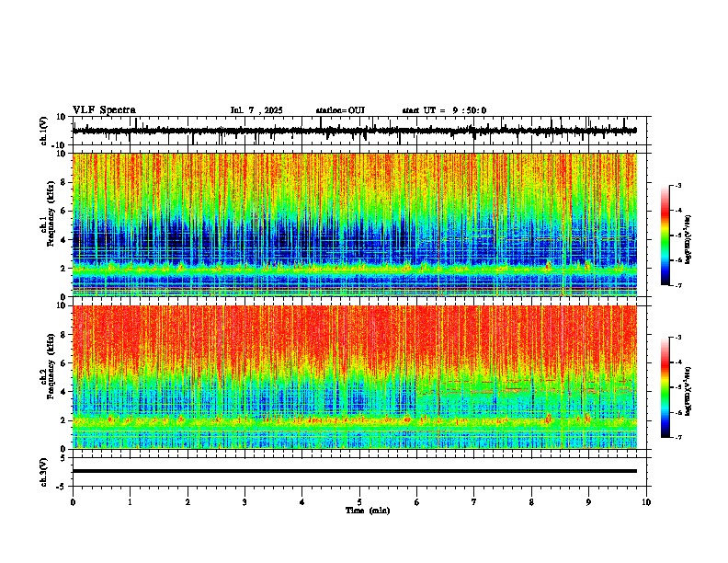Click the 'ch.3(V)' axis label

tap(44, 472)
